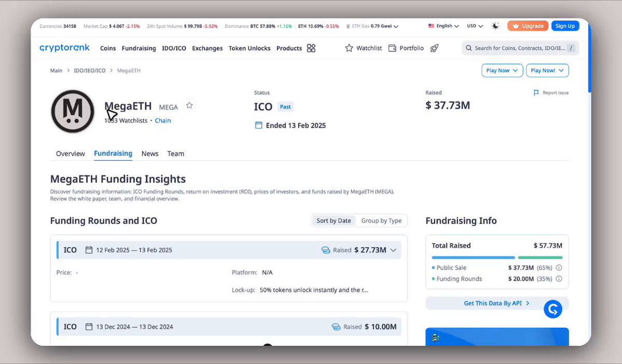This screenshot has height=364, width=622.
Task: Open the Coins menu
Action: pos(108,48)
